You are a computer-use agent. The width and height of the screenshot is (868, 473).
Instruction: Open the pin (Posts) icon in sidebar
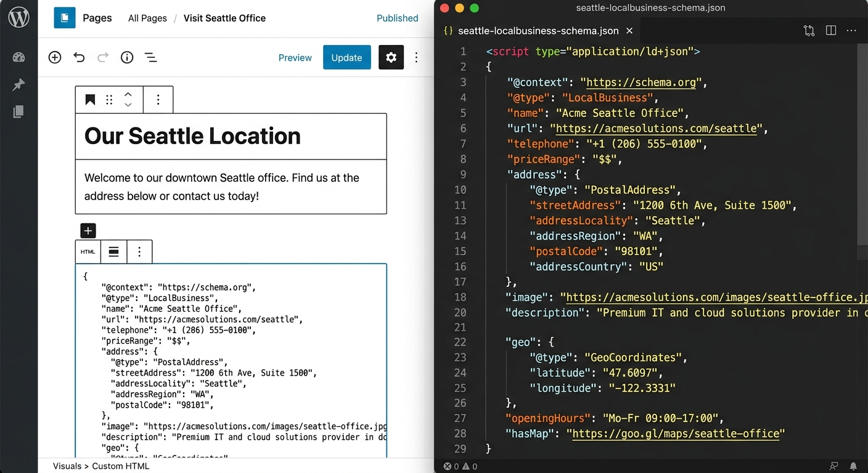click(x=18, y=84)
